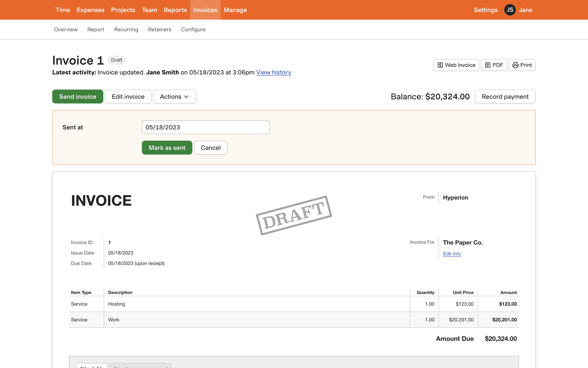Click the Sent at date field
Screen dimensions: 588x368
coord(206,127)
